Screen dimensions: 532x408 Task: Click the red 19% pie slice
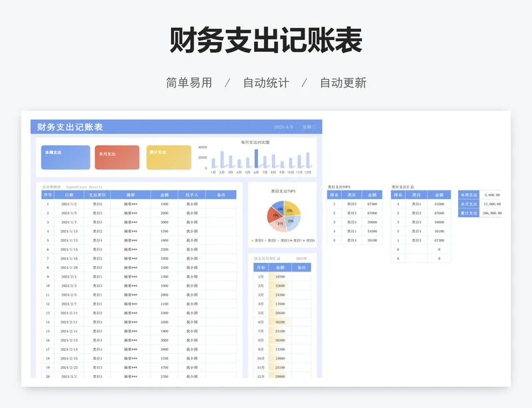click(273, 216)
